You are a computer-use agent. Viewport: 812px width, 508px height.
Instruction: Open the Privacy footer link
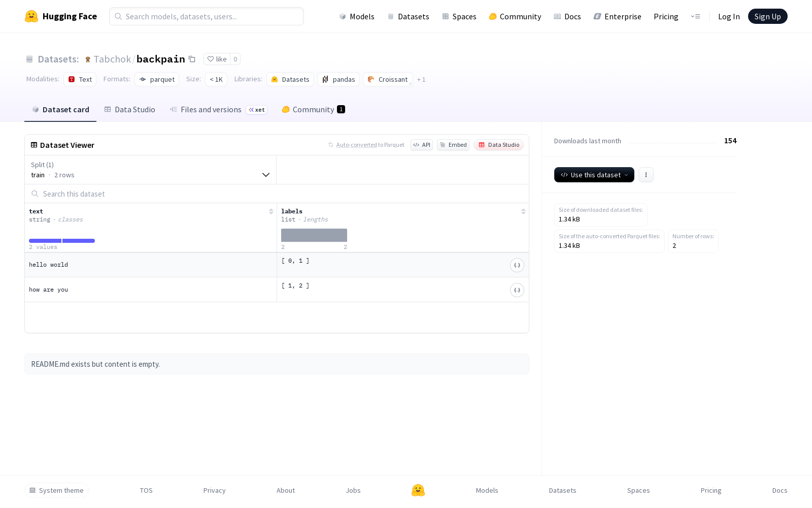pos(214,490)
